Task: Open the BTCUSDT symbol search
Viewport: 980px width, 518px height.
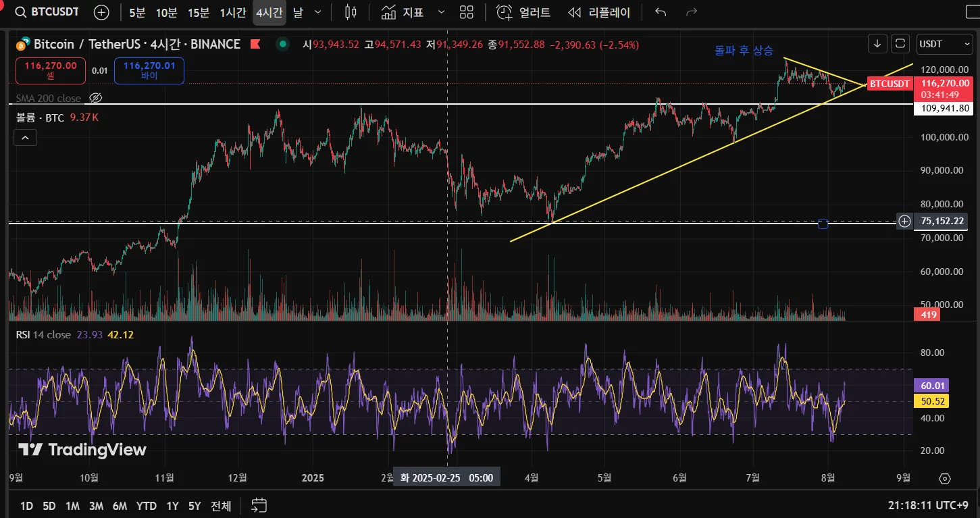Action: pos(47,12)
